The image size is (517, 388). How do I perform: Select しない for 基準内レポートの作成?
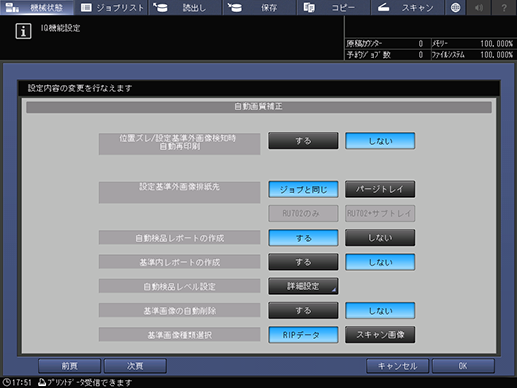click(x=380, y=262)
